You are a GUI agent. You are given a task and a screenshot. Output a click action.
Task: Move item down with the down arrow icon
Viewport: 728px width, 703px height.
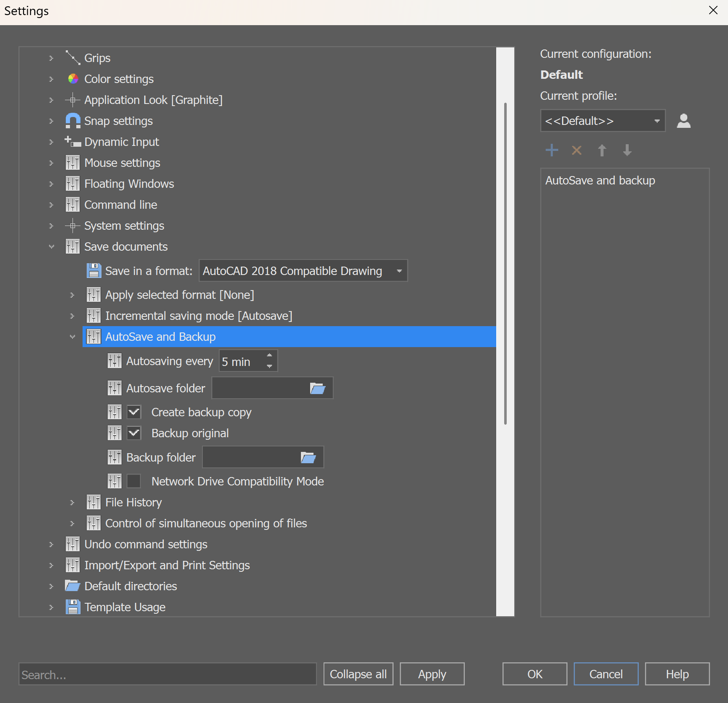627,150
